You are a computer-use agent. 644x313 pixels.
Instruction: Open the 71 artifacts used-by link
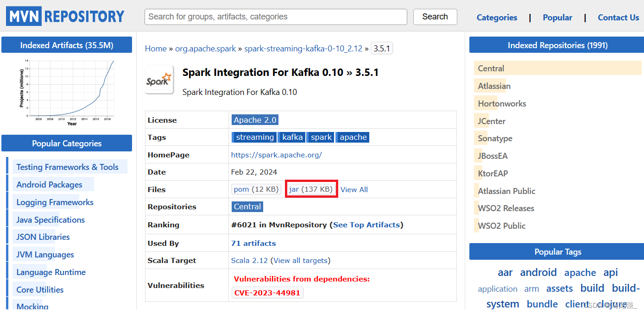(253, 243)
